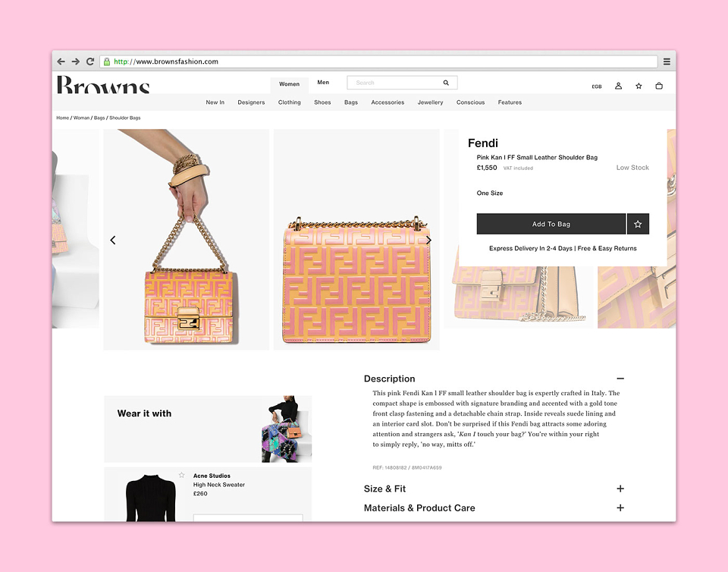Click the REF product reference number
This screenshot has height=572, width=728.
point(407,467)
